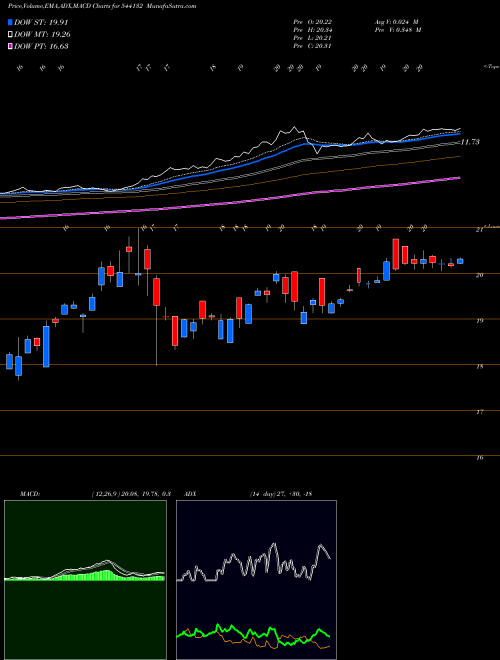This screenshot has width=500, height=660.
Task: Click the 18 price axis label
Action: 479,367
